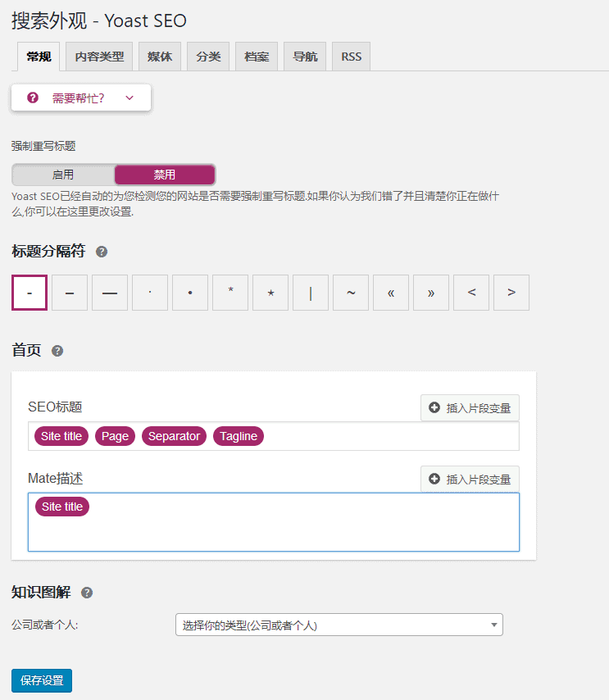Select the bullet title separator
This screenshot has height=700, width=609.
point(190,293)
